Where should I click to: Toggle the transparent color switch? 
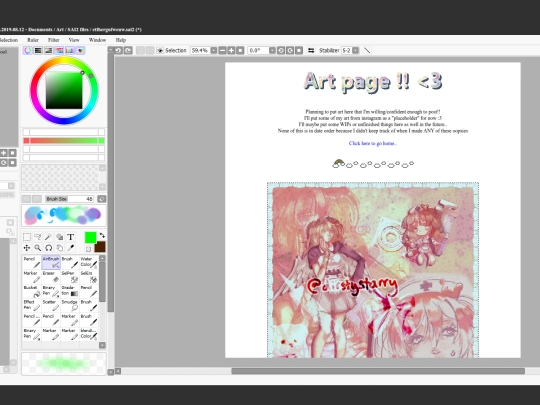88,249
